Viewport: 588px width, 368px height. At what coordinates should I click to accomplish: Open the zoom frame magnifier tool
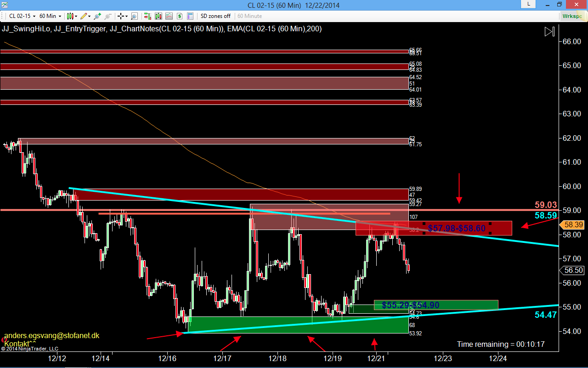click(134, 16)
